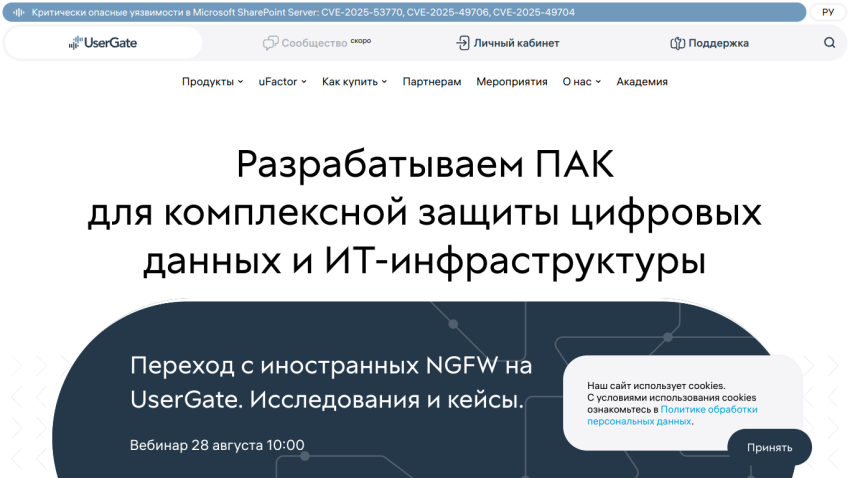The width and height of the screenshot is (850, 478).
Task: Open the SharePoint vulnerabilities alert banner
Action: 404,12
